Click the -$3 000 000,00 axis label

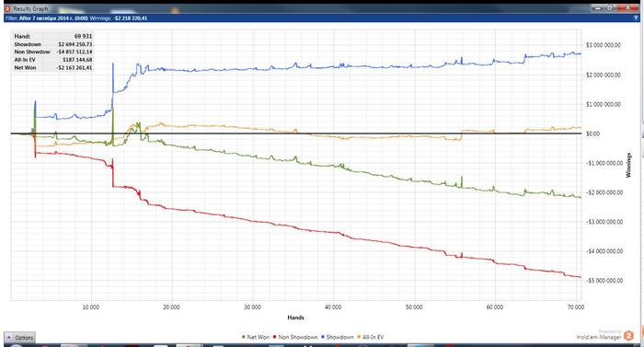coord(604,222)
